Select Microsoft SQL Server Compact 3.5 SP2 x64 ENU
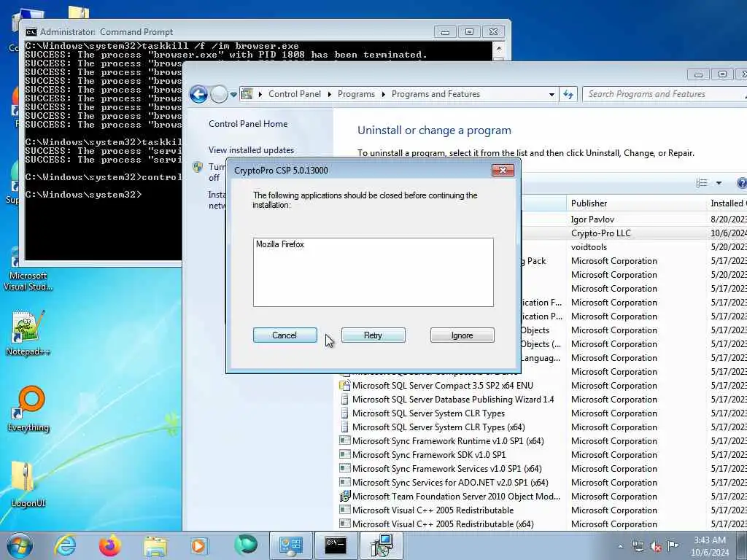 (x=443, y=386)
